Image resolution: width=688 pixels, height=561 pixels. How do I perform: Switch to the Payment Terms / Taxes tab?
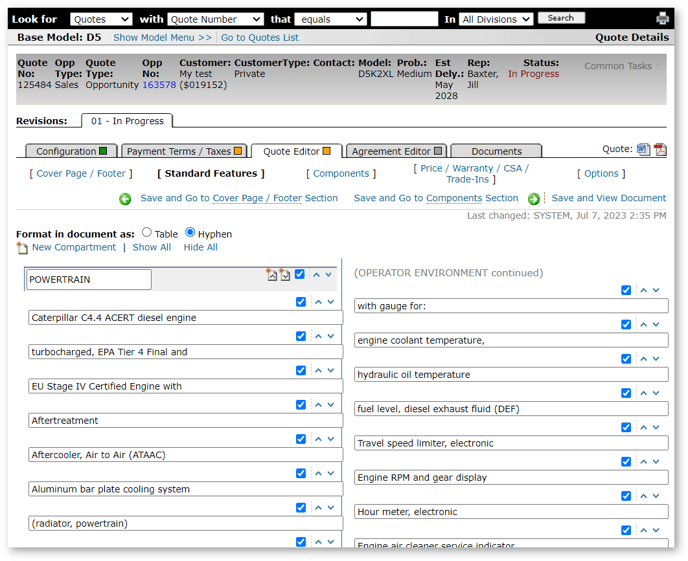pyautogui.click(x=183, y=151)
